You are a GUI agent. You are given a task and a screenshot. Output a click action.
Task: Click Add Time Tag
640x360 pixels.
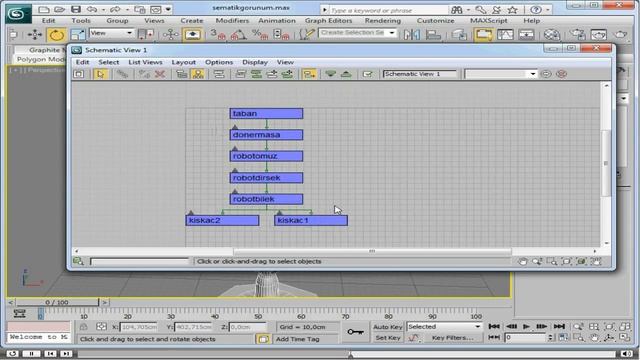click(x=298, y=339)
